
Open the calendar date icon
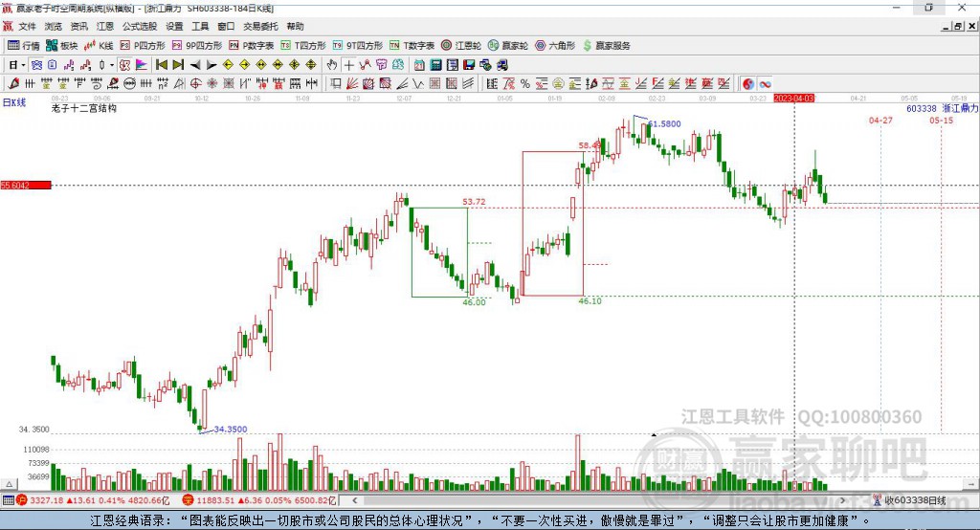[x=419, y=65]
